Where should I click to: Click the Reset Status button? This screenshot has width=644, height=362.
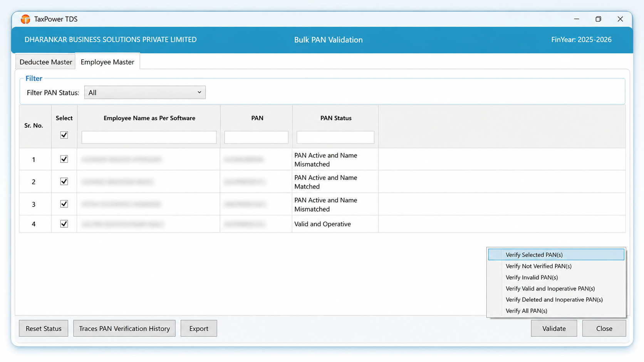(44, 329)
